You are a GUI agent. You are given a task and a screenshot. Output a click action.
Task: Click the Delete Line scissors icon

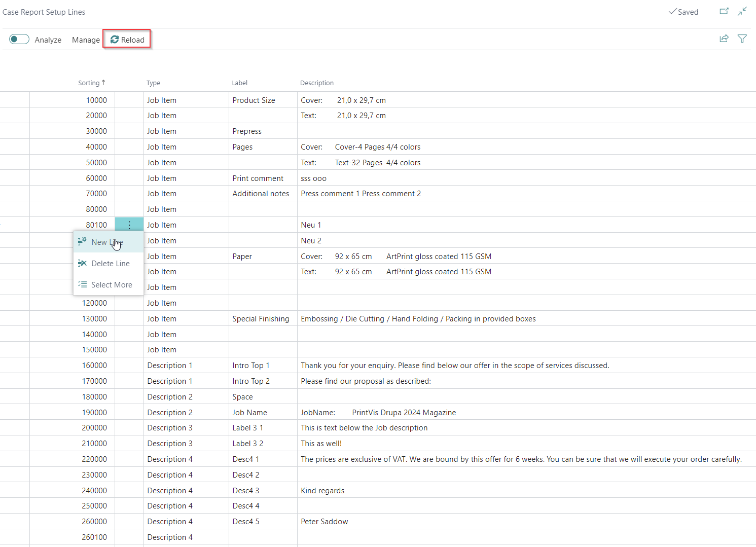[82, 264]
